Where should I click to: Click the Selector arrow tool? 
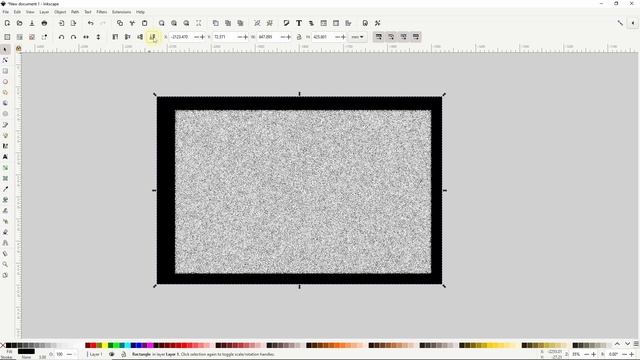(5, 50)
